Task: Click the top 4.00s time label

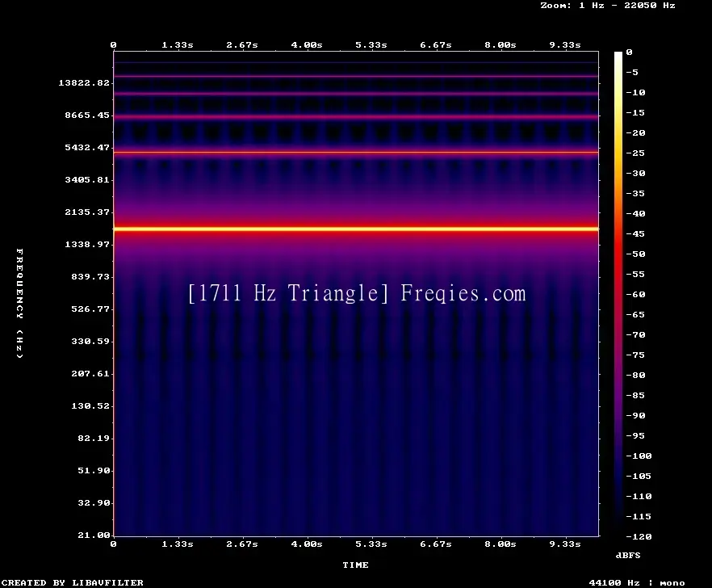Action: tap(307, 44)
